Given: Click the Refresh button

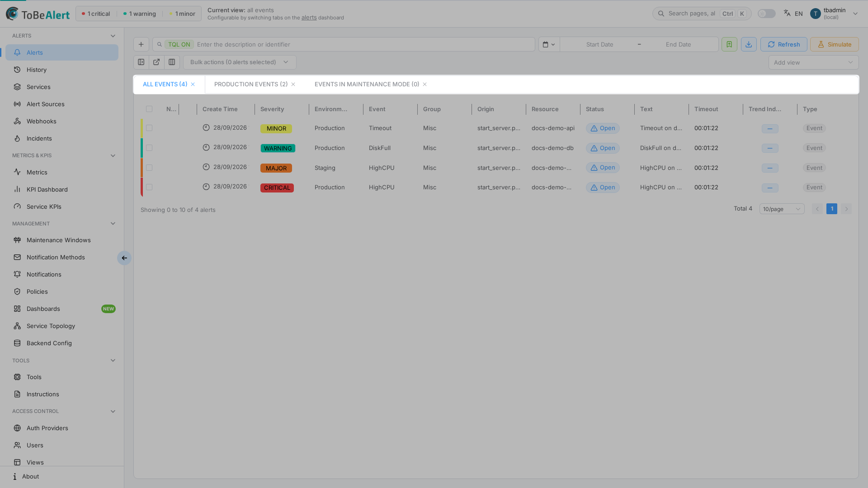Looking at the screenshot, I should point(784,44).
